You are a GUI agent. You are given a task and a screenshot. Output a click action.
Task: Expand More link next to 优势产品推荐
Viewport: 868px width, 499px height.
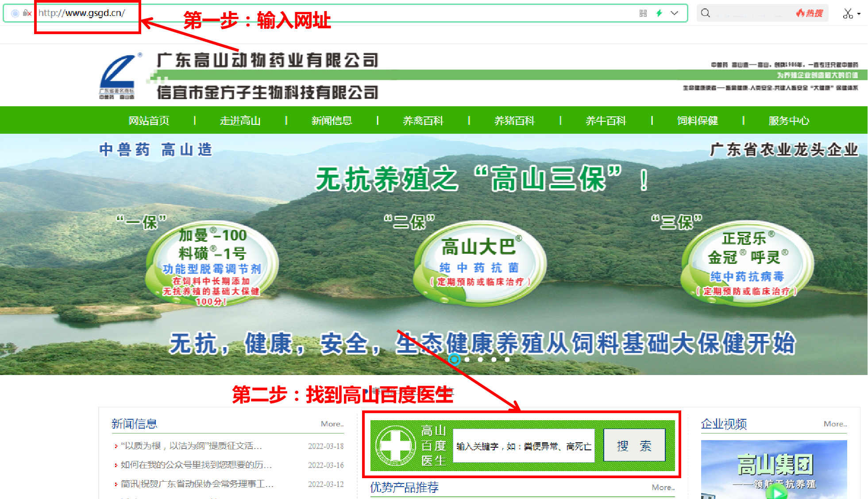[x=663, y=487]
